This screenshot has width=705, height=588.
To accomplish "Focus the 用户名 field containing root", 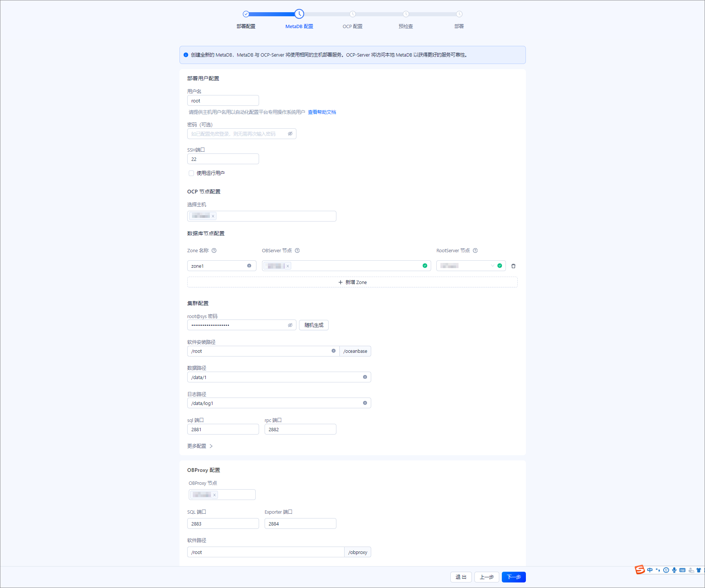I will (223, 101).
